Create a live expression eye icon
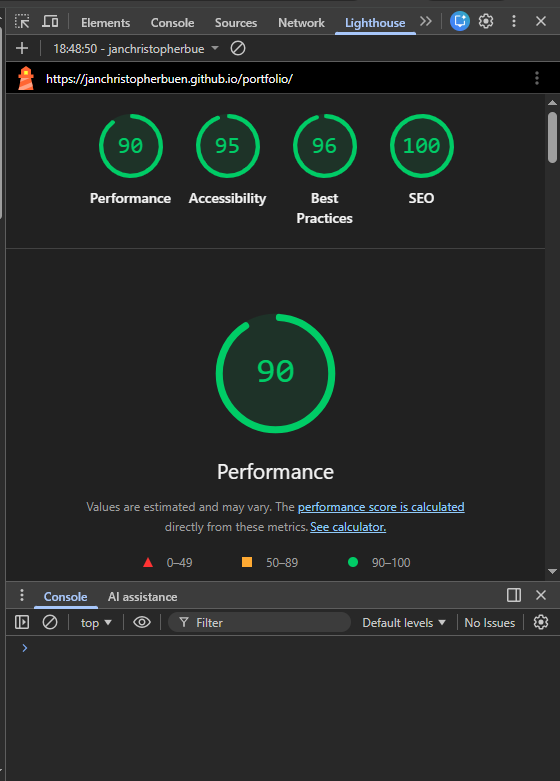Screen dimensions: 560x781 coord(142,622)
